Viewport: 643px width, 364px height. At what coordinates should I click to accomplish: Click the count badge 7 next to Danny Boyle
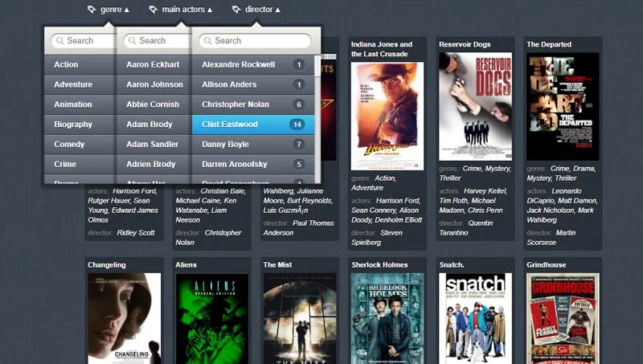click(x=298, y=145)
